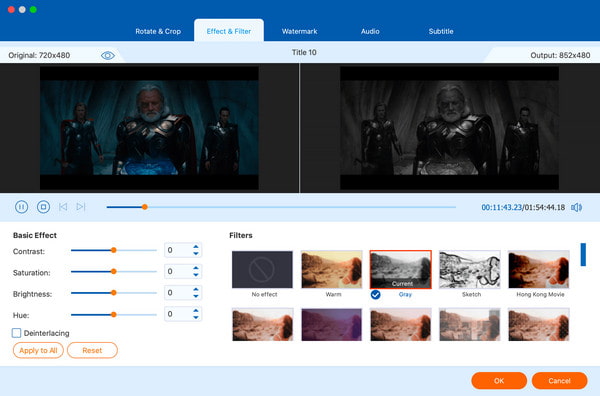Choose the No effect filter icon
This screenshot has height=396, width=600.
262,269
